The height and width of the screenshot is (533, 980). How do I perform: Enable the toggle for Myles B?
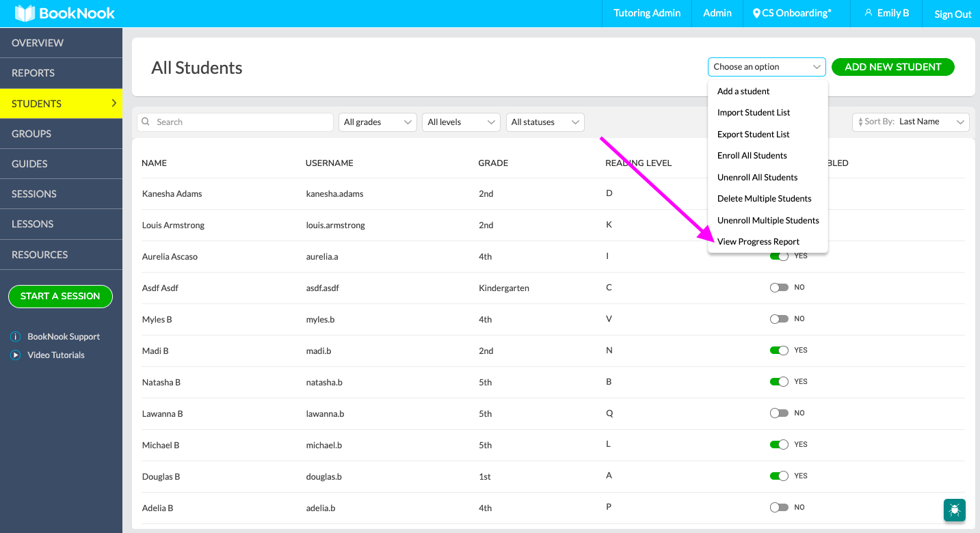point(779,318)
